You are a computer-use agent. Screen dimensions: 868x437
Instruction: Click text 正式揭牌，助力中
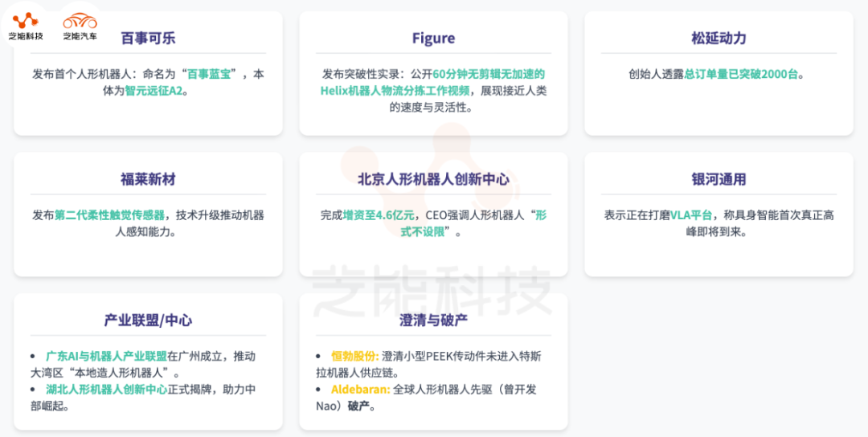click(x=211, y=390)
